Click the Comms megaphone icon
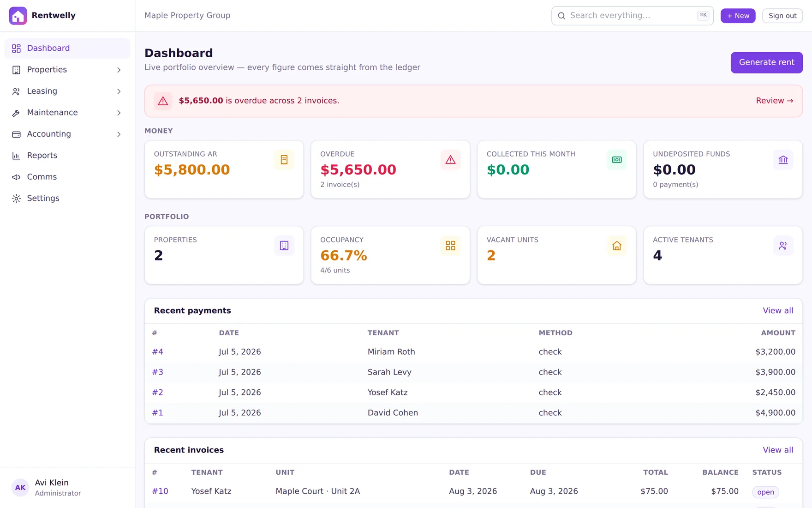Image resolution: width=812 pixels, height=508 pixels. 16,177
